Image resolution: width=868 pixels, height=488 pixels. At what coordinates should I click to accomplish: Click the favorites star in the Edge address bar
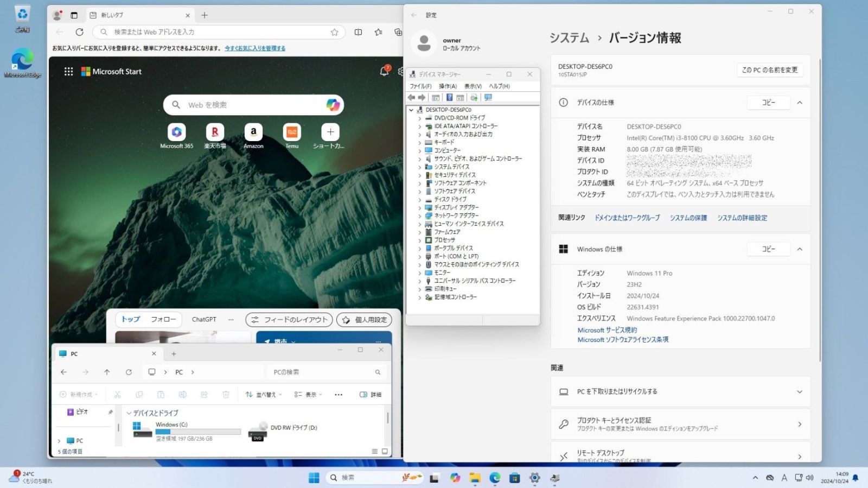335,32
